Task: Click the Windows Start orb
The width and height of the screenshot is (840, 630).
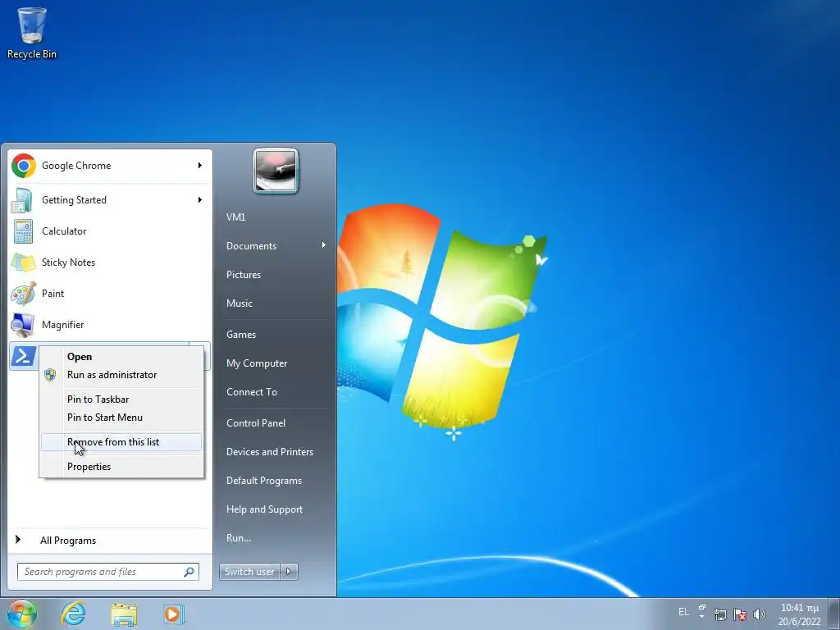Action: click(x=22, y=614)
